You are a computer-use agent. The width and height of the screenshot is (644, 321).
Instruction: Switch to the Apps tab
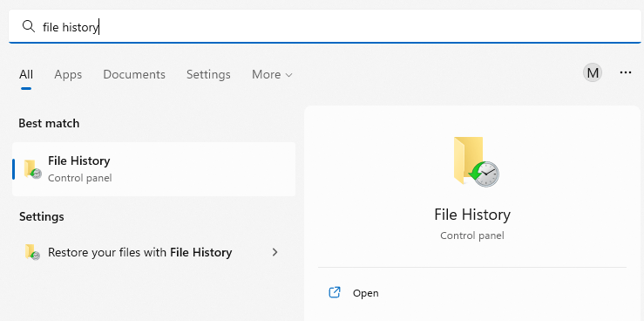click(68, 74)
